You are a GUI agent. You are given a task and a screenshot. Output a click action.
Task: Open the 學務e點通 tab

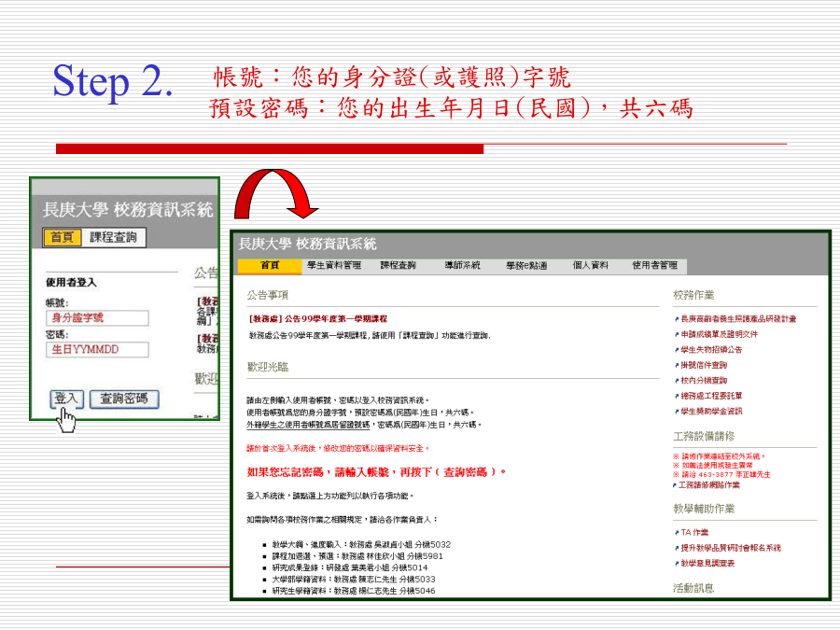[x=526, y=266]
